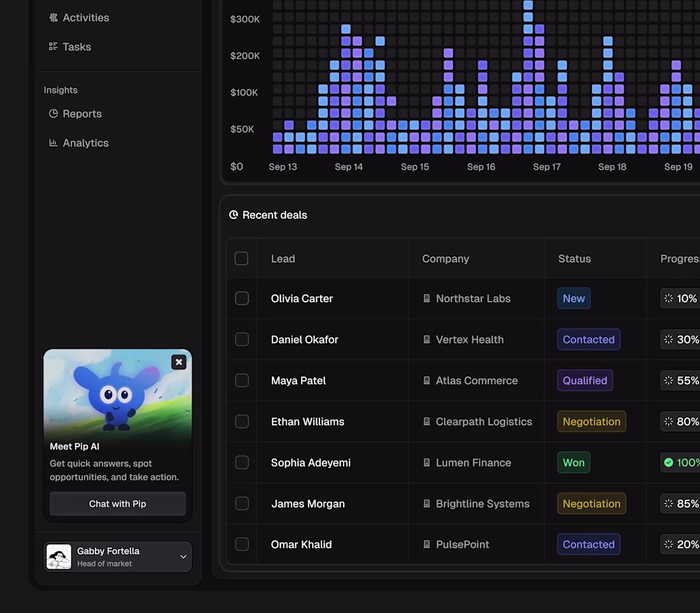Click Gabby Fortella's profile avatar
Screen dimensions: 700x613
coord(59,557)
